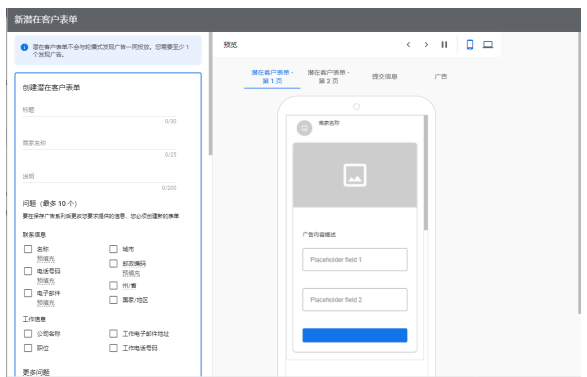This screenshot has width=587, height=377.
Task: Click the 预览 label
Action: [x=230, y=45]
